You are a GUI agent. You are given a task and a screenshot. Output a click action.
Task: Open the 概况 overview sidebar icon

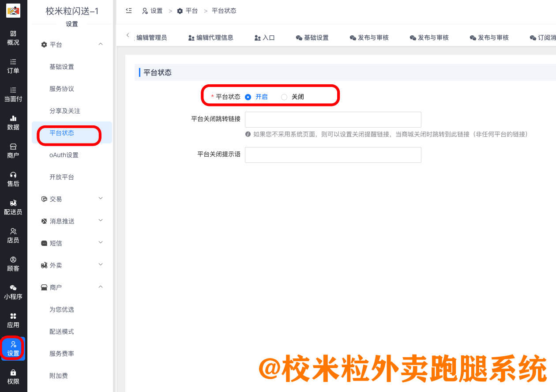13,38
